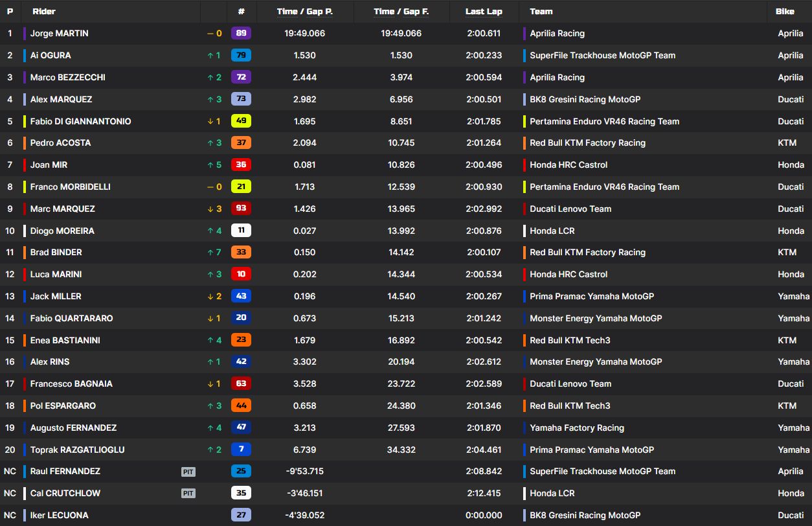Click down 3 position change for Marc Marquez
Image resolution: width=812 pixels, height=526 pixels.
(x=214, y=209)
